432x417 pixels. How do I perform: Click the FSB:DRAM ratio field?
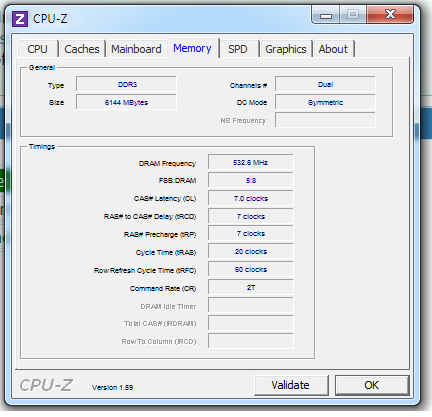coord(251,180)
